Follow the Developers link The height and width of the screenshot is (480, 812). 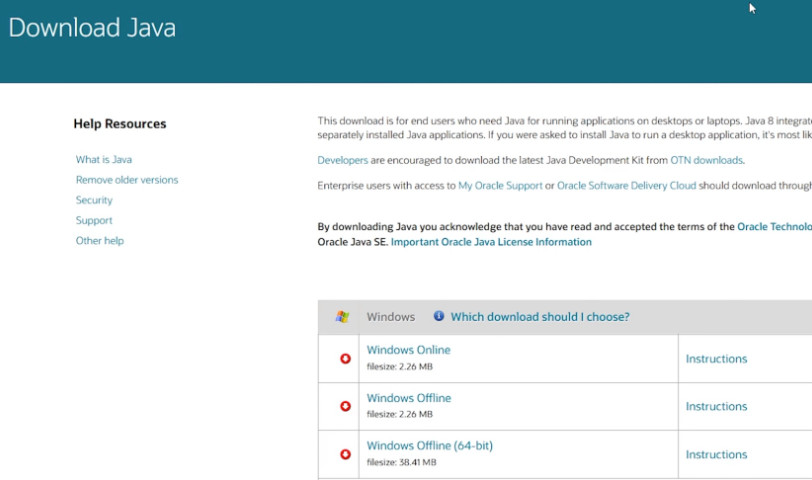click(343, 160)
